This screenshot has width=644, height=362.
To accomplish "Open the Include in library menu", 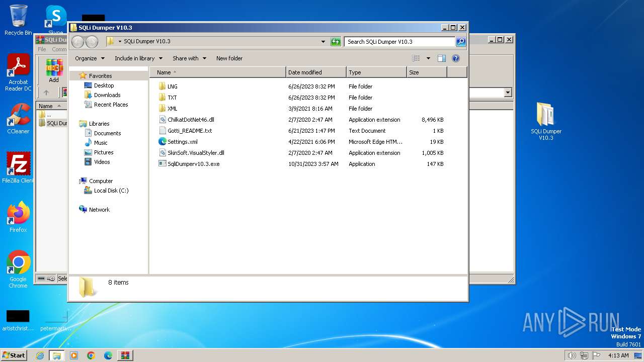I will [x=138, y=58].
